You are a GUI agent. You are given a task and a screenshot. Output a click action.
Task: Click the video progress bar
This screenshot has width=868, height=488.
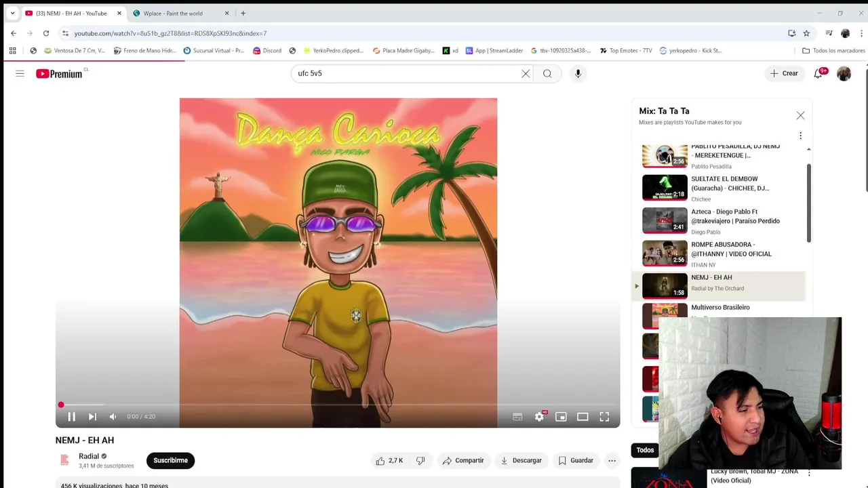[338, 405]
